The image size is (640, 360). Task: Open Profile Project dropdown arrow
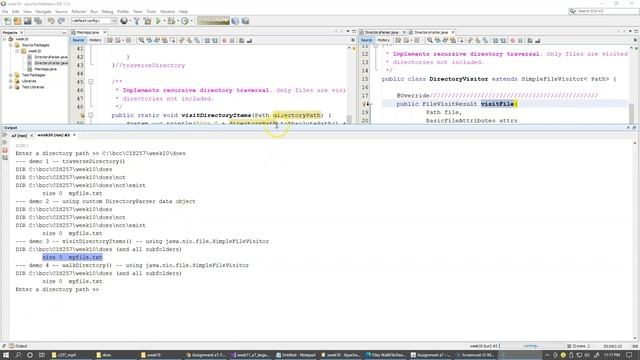191,21
